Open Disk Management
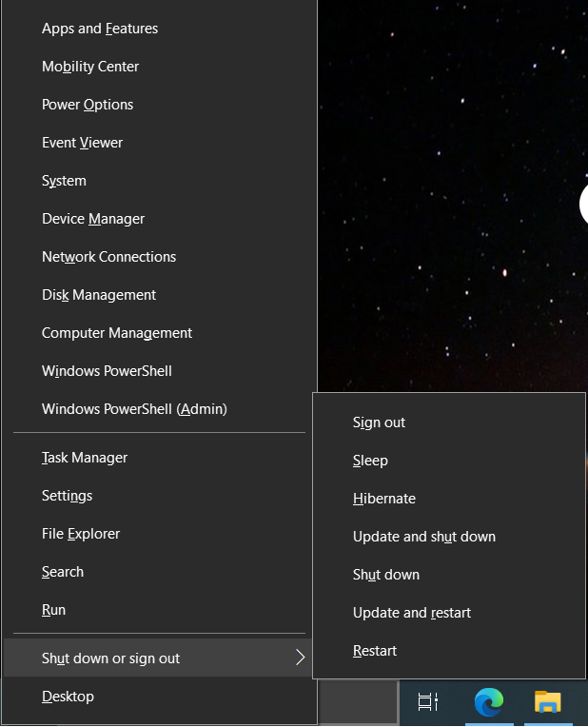This screenshot has height=727, width=588. [x=159, y=295]
